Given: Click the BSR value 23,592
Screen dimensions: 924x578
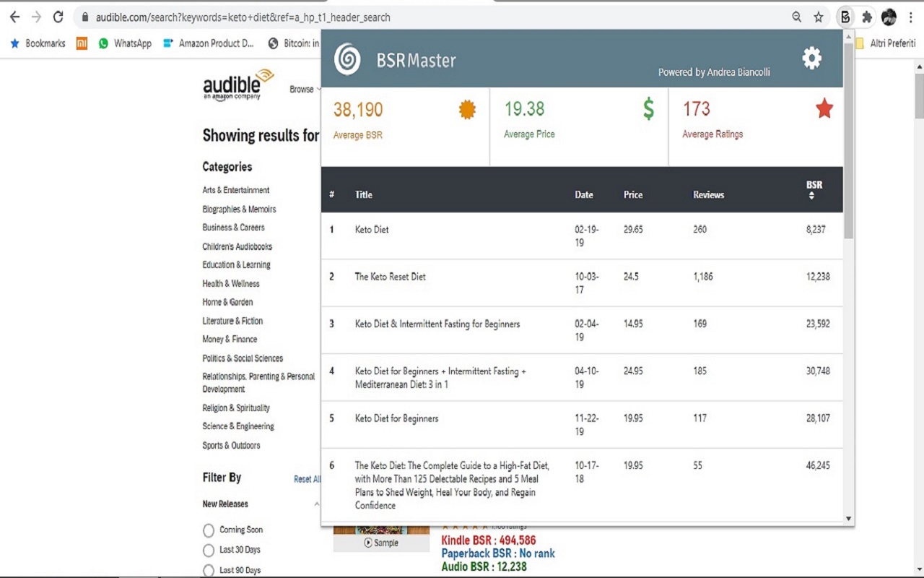Looking at the screenshot, I should [818, 324].
